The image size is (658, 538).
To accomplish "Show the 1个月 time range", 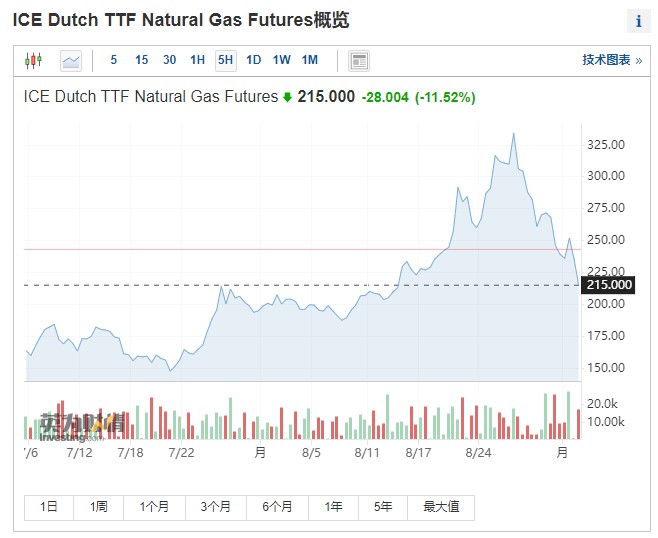I will click(x=154, y=507).
